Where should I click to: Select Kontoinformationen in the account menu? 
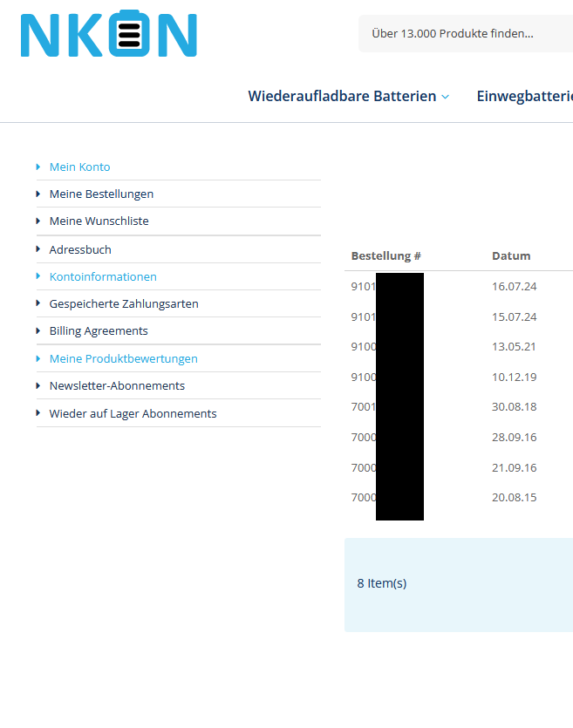[103, 276]
